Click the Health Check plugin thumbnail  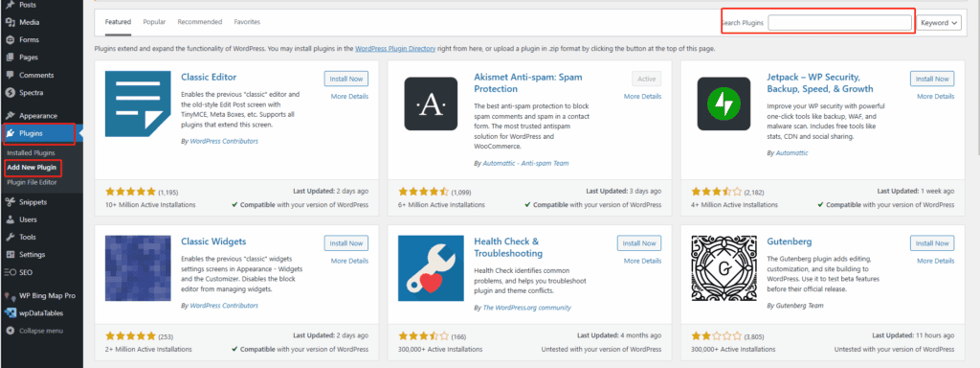coord(431,268)
